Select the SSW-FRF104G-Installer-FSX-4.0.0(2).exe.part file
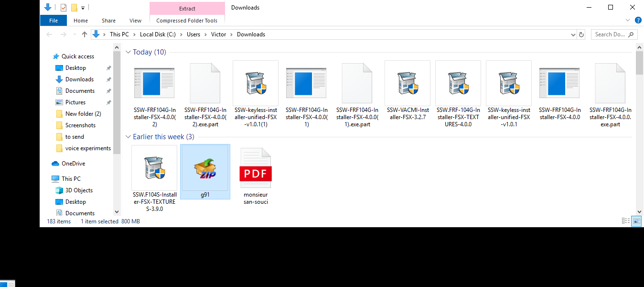 click(205, 95)
